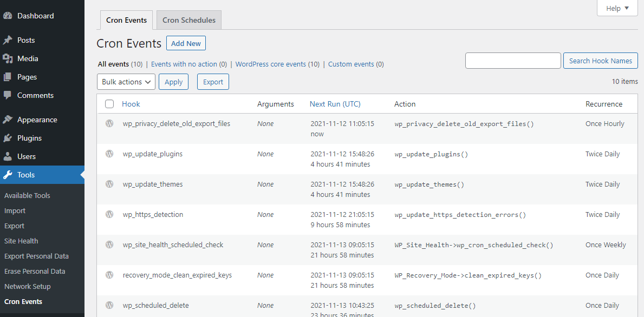The width and height of the screenshot is (644, 317).
Task: Click the Search Hook Names button
Action: 601,61
